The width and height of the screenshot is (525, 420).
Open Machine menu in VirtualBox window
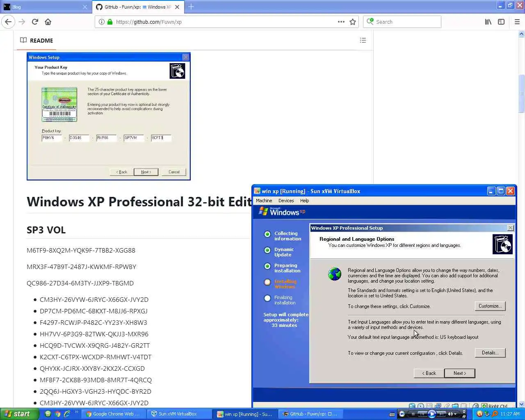tap(264, 201)
